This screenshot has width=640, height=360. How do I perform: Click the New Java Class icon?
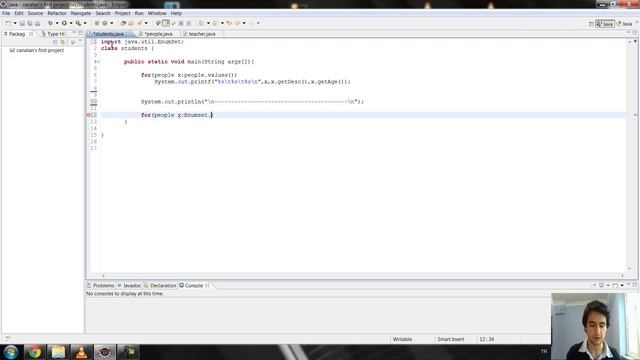[105, 23]
